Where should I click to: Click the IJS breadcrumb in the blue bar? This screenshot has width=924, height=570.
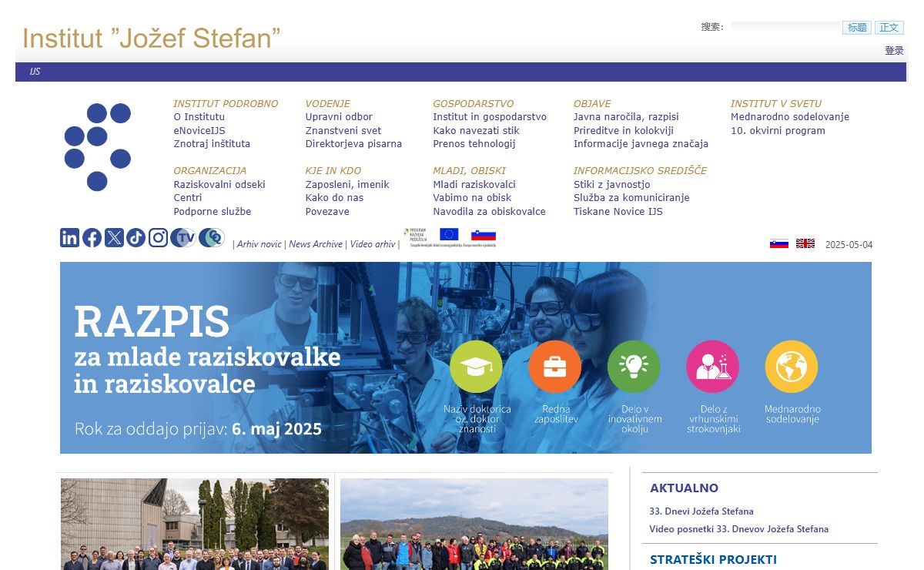point(35,72)
